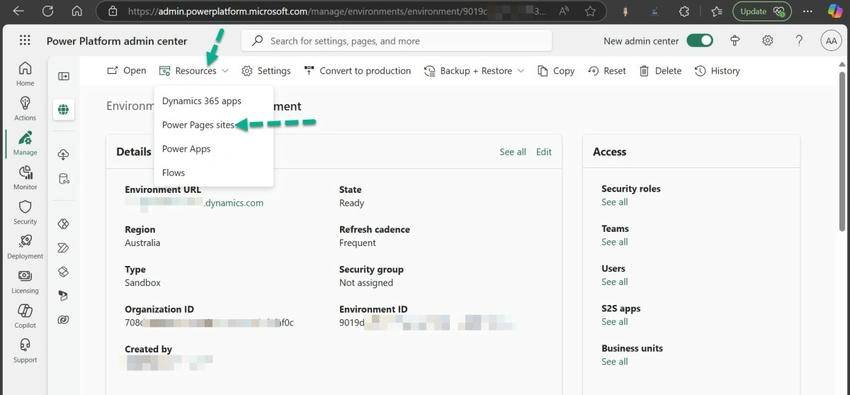Open the Copilot section in sidebar

(x=25, y=316)
